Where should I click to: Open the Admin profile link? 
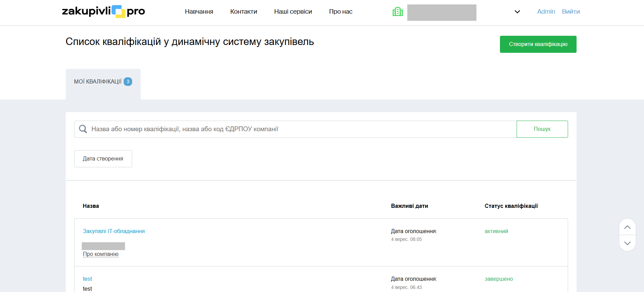(546, 12)
